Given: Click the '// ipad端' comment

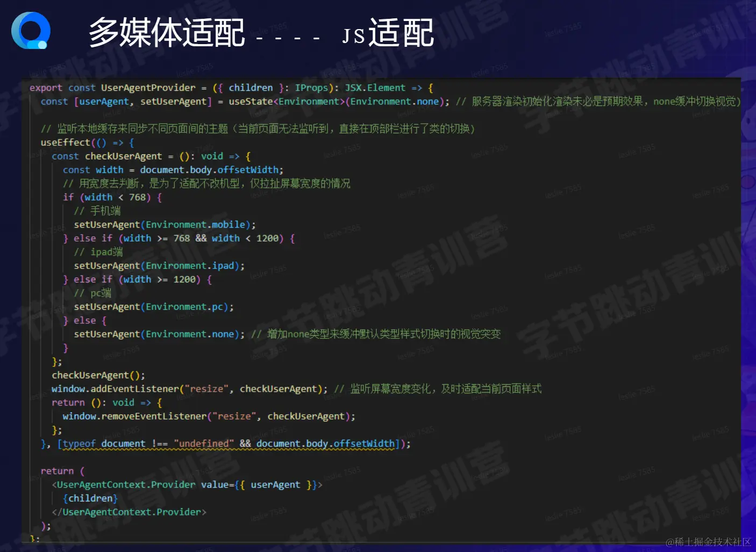Looking at the screenshot, I should (98, 252).
